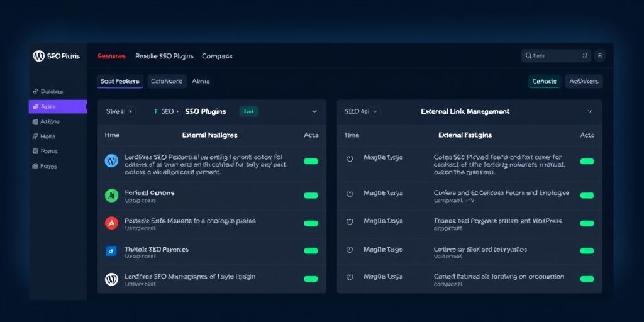This screenshot has width=644, height=322.
Task: Click the heart icon in Tronas asd Peyecere row
Action: pos(350,222)
